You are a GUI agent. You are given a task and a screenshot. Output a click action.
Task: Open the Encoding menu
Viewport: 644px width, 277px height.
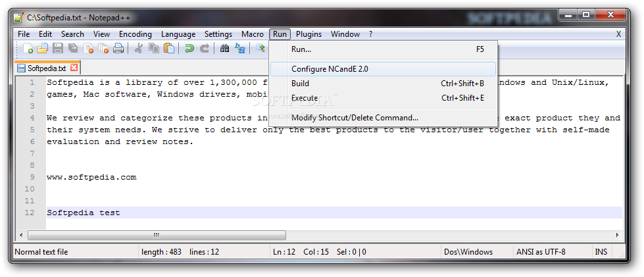(136, 34)
